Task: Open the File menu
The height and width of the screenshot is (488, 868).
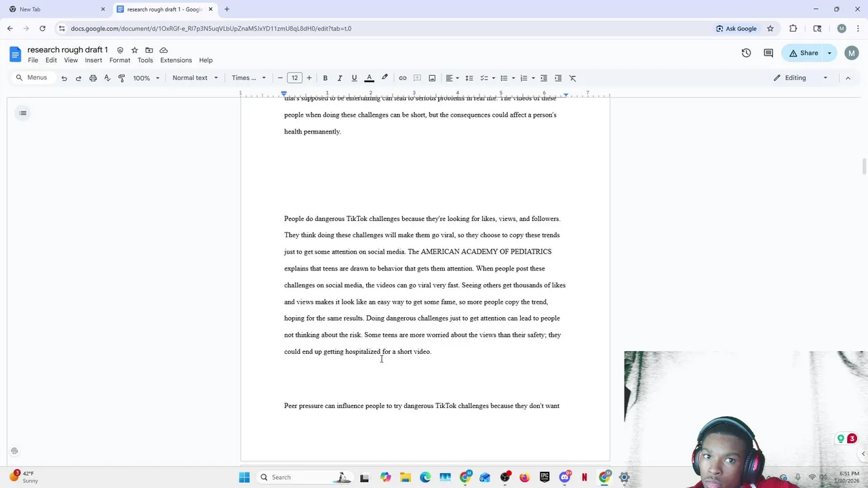Action: pos(33,60)
